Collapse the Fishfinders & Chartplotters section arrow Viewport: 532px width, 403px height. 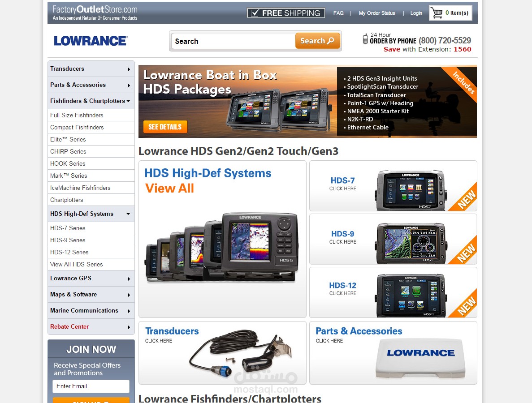point(128,101)
